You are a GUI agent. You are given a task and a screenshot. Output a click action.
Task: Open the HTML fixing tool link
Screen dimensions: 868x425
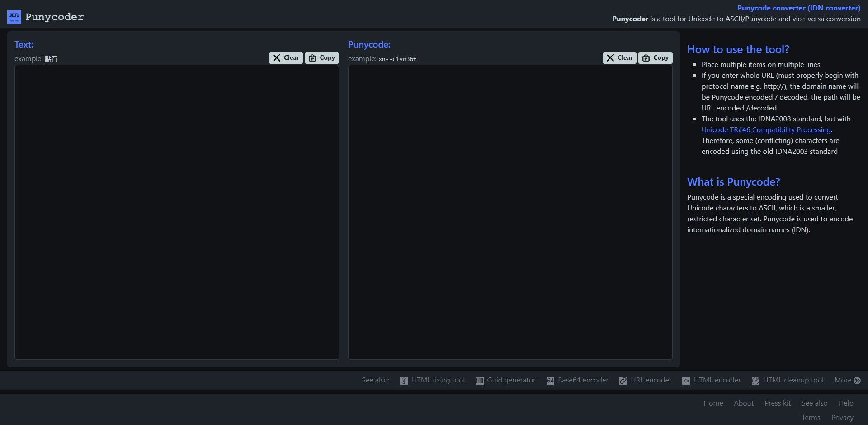pos(438,380)
